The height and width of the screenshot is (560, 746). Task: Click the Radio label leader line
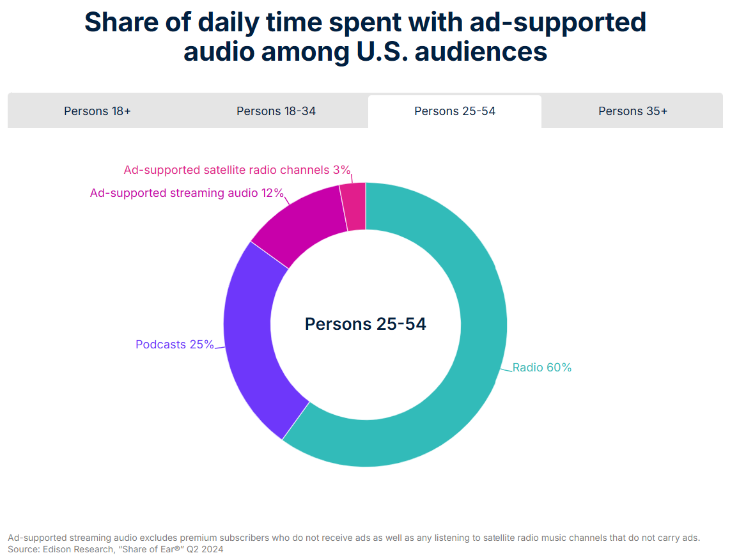tap(506, 369)
